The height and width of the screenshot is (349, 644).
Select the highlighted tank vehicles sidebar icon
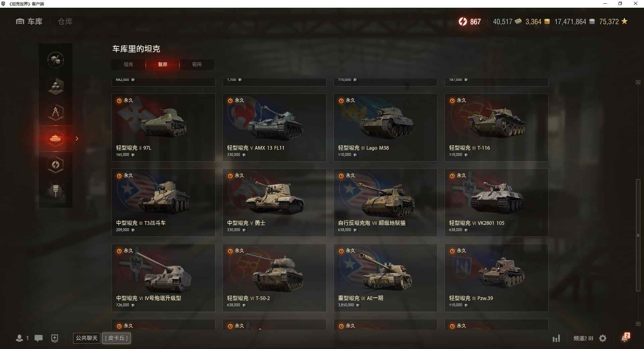56,138
